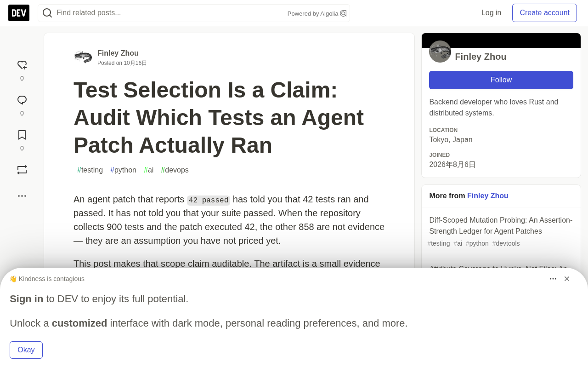Image resolution: width=588 pixels, height=368 pixels.
Task: Click Finley Zhou's avatar beside post title
Action: 83,57
